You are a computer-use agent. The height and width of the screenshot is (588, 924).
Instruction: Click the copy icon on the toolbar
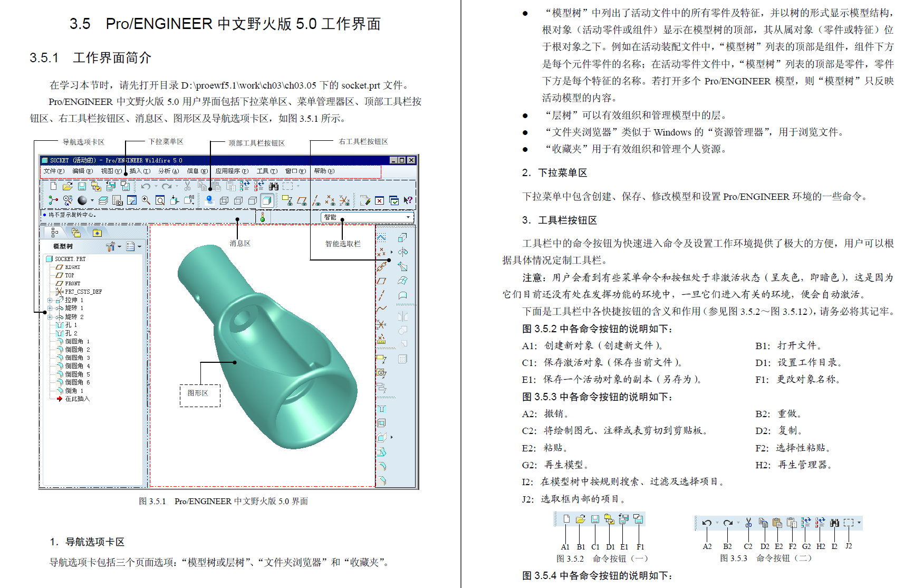click(x=203, y=186)
